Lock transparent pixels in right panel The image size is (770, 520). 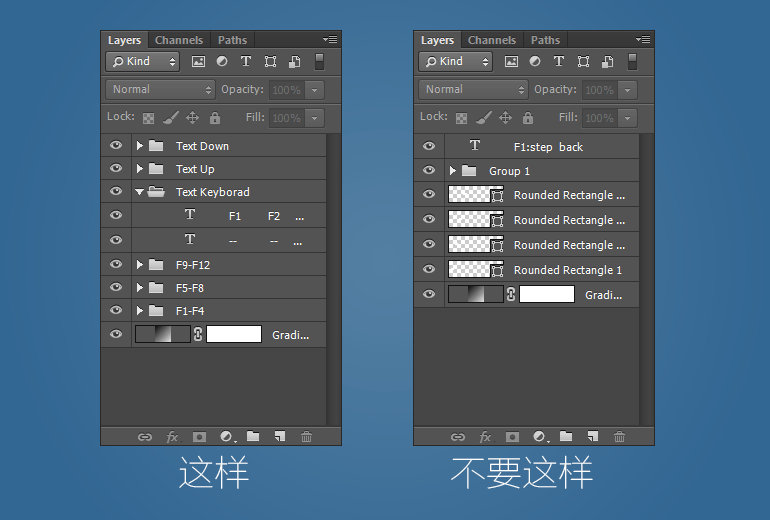click(461, 118)
